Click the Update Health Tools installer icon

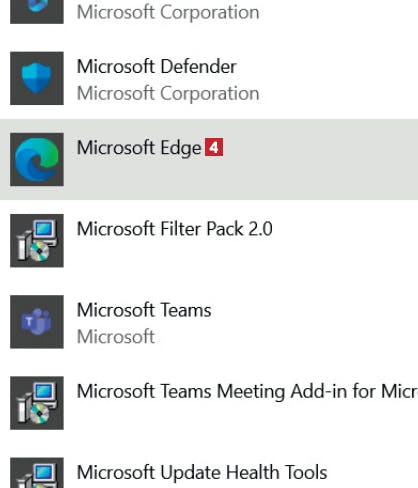pyautogui.click(x=37, y=473)
